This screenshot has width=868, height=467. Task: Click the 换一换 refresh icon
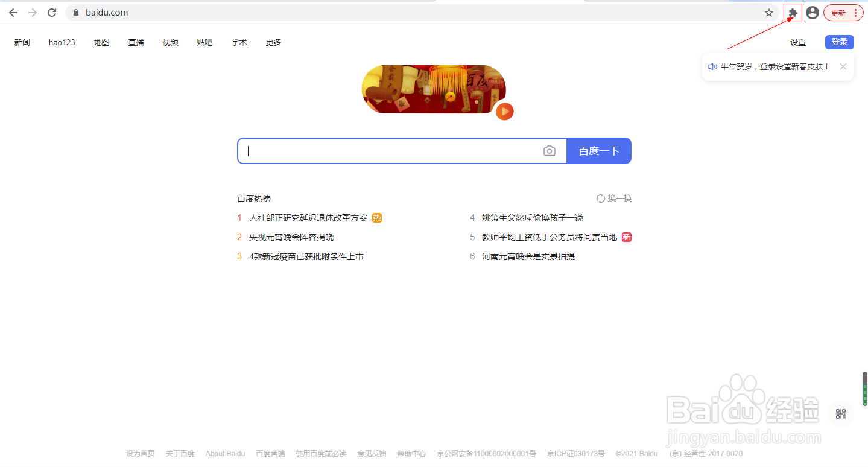click(601, 199)
